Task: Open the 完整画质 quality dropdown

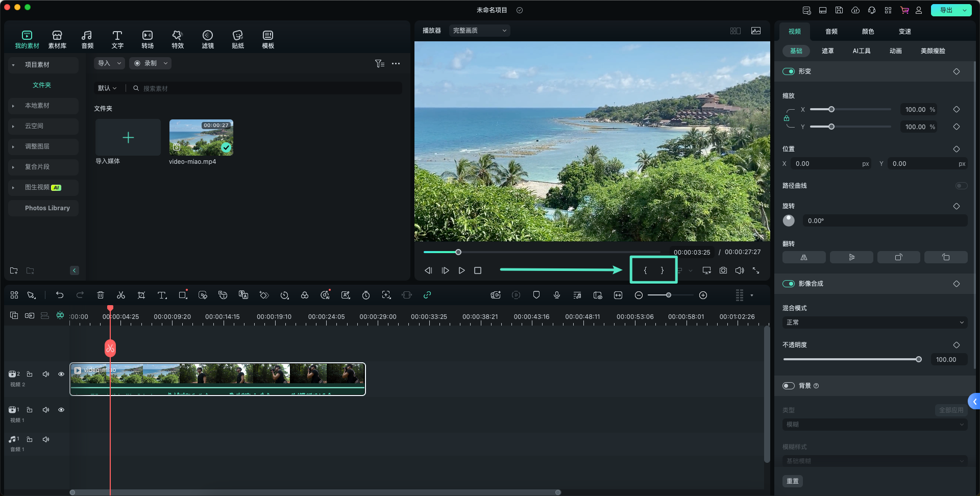Action: coord(479,31)
